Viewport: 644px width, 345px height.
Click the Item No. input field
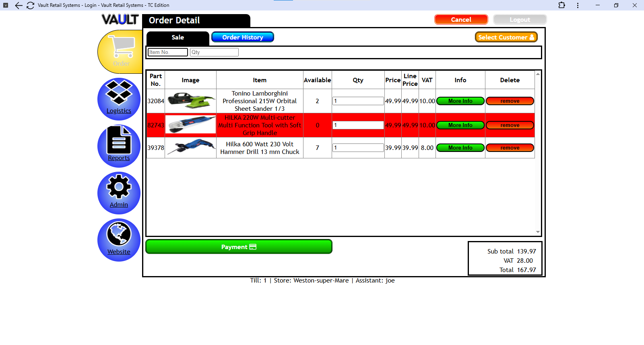(167, 52)
